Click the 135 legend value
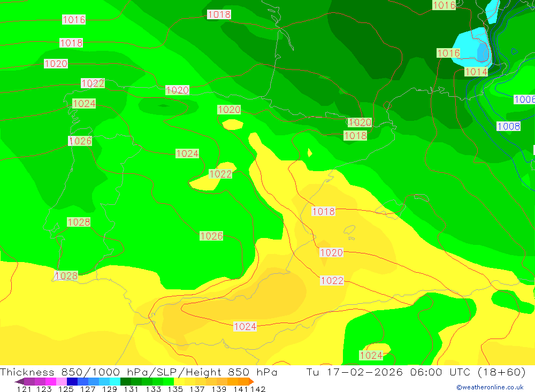Image resolution: width=535 pixels, height=392 pixels. pos(175,389)
